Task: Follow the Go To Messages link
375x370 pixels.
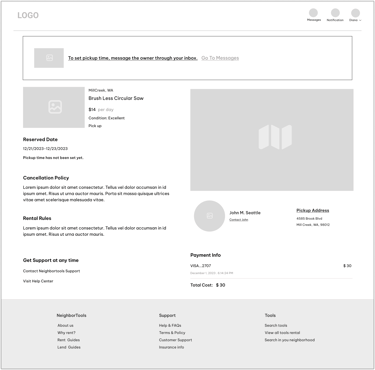Action: click(x=220, y=58)
